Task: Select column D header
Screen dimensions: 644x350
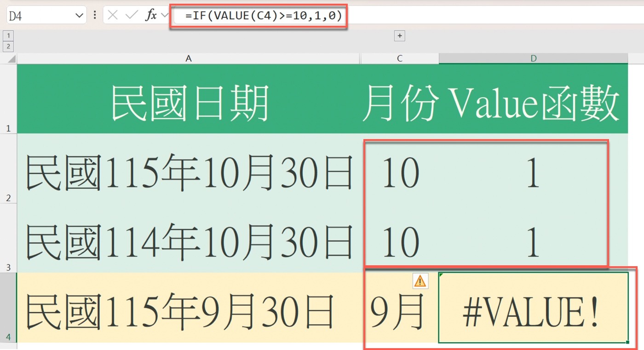Action: coord(534,58)
